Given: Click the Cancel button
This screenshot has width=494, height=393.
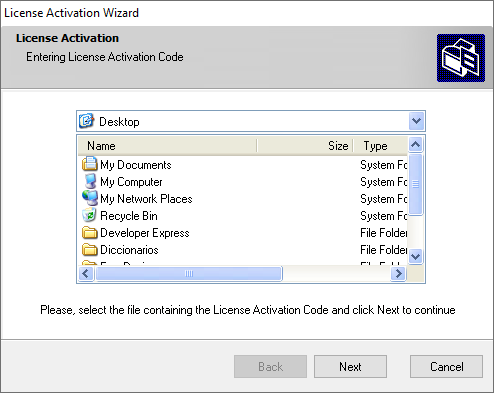Looking at the screenshot, I should point(446,366).
